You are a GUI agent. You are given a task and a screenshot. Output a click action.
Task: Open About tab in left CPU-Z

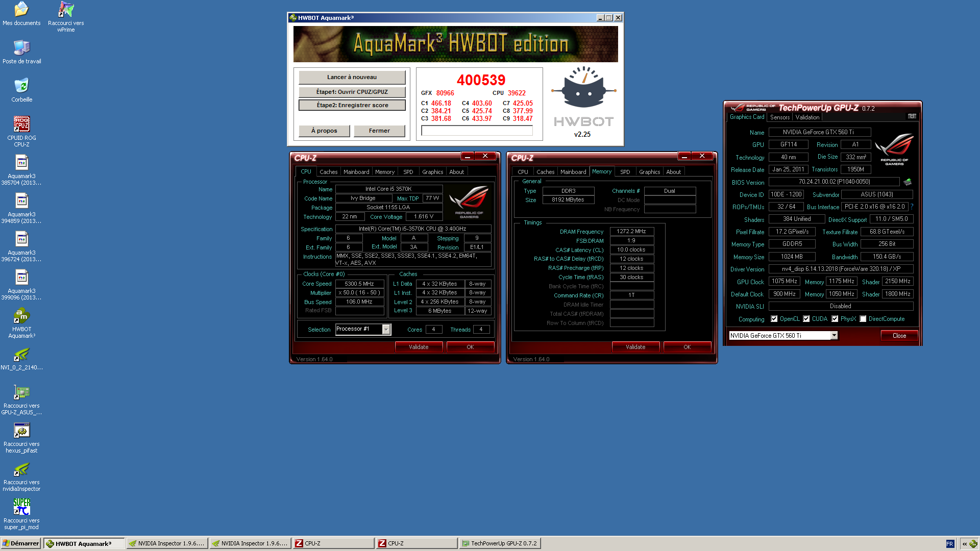coord(457,172)
